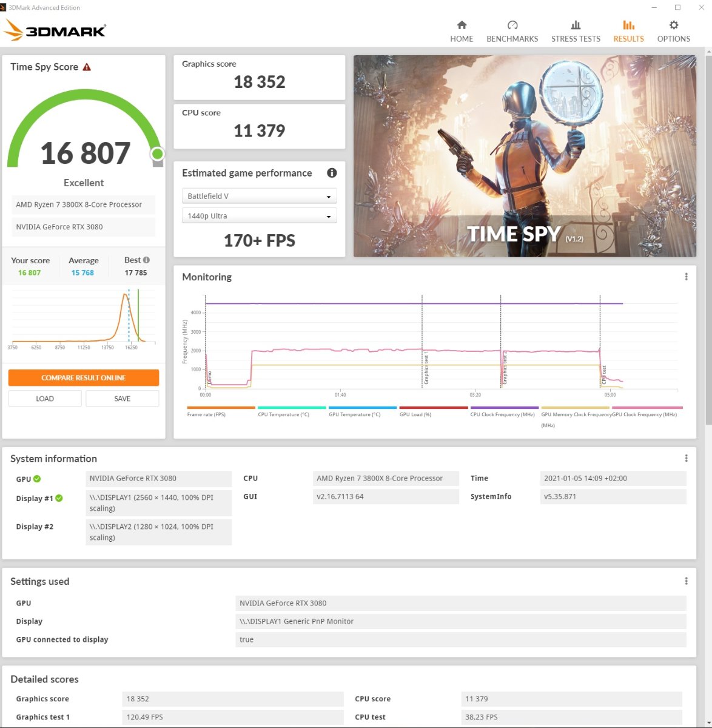Click Your score 16 807 value
Viewport: 712px width, 728px height.
point(30,273)
